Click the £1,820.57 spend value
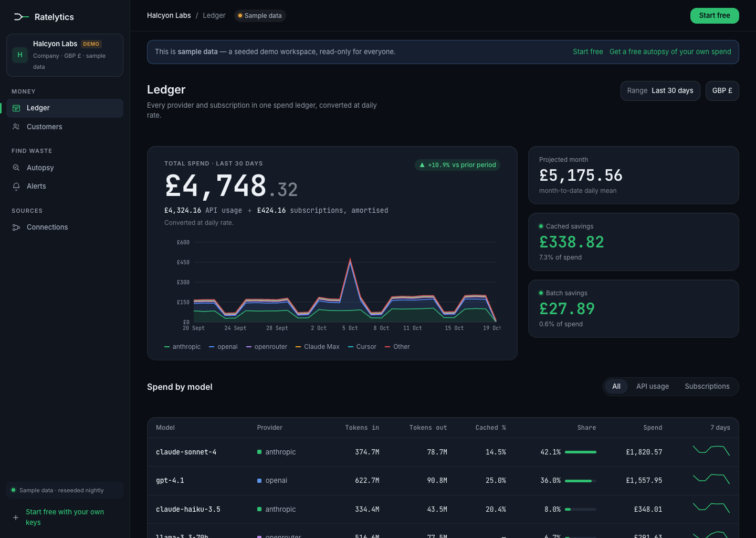 [644, 452]
